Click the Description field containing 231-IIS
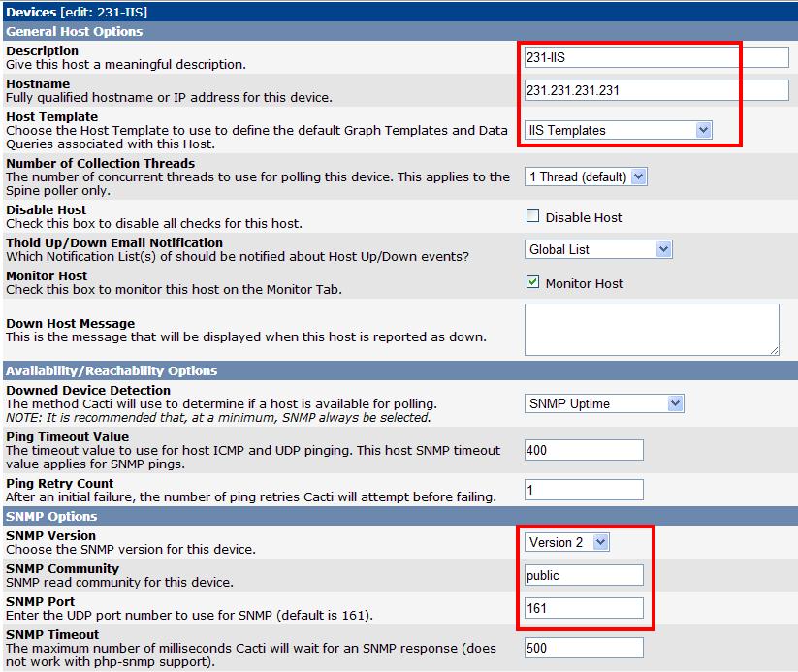798x672 pixels. (656, 57)
